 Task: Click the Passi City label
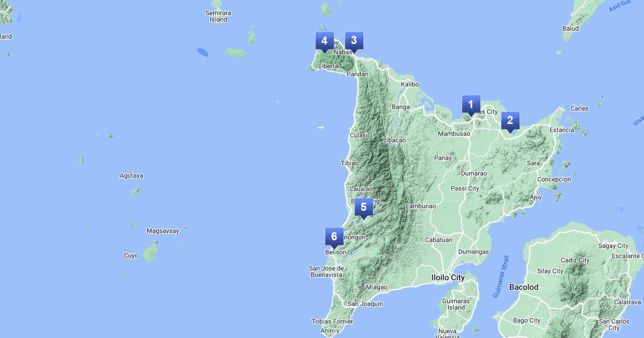coord(465,188)
